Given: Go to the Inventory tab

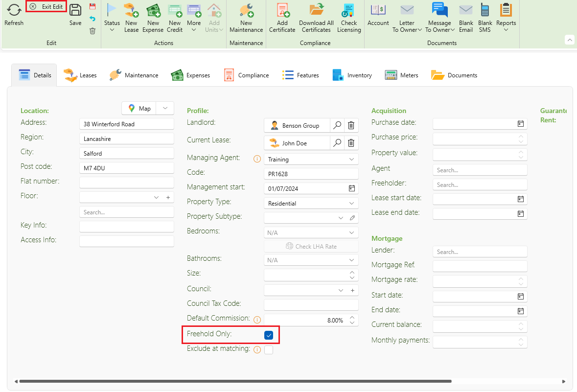Looking at the screenshot, I should tap(352, 75).
